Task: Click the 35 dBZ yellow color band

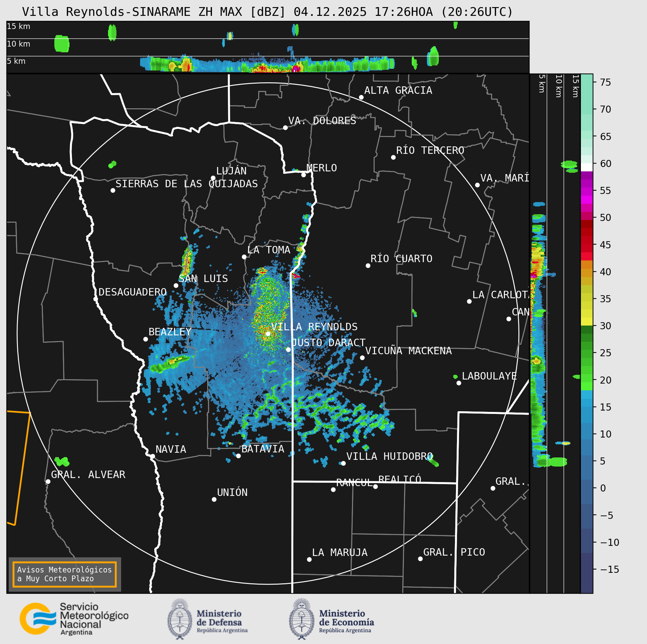Action: pos(587,297)
